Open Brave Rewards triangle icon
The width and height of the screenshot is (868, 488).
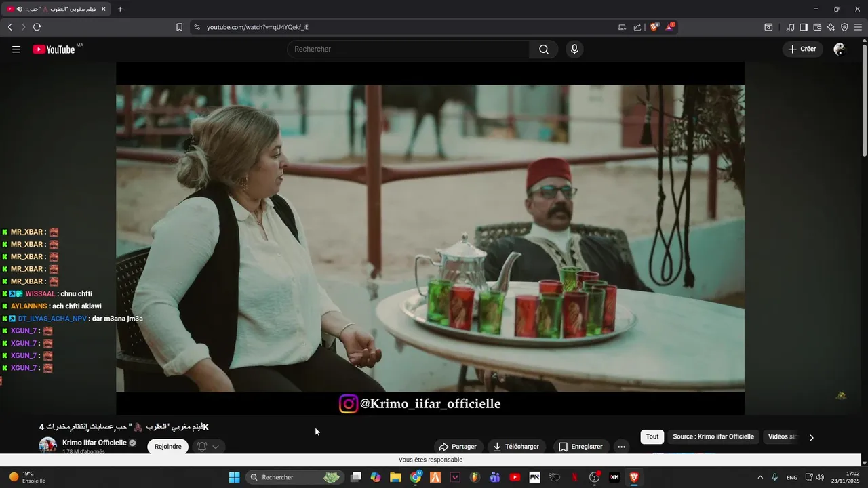point(670,27)
